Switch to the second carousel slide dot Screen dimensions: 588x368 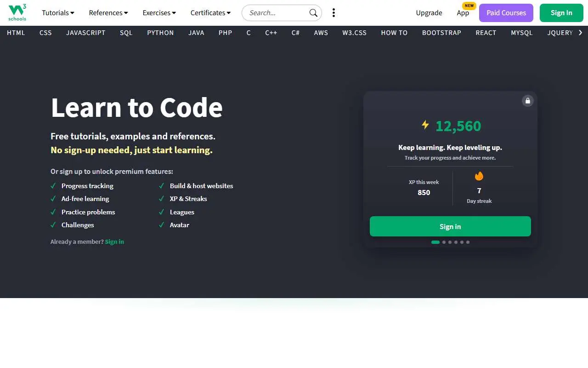click(444, 242)
